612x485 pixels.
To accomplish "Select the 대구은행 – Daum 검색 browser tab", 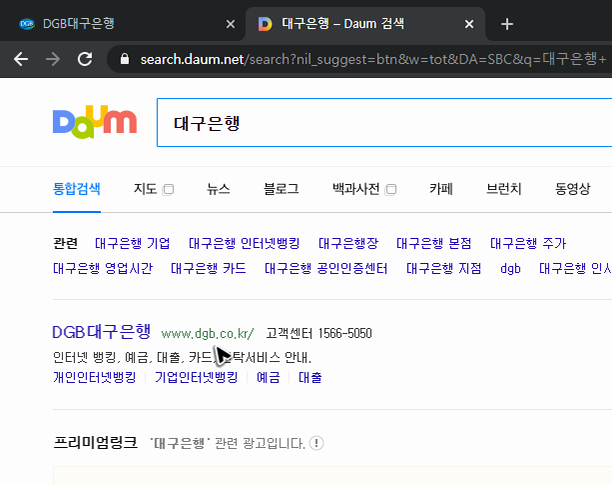I will [365, 24].
